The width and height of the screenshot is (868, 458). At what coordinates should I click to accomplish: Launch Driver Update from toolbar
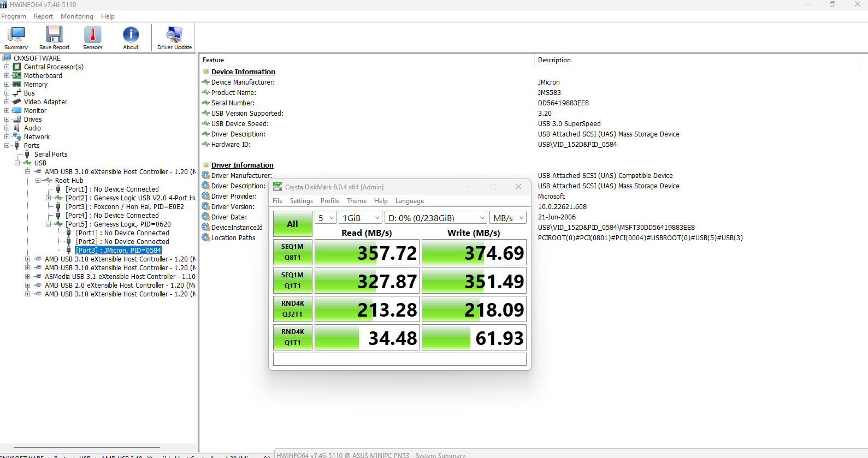[x=174, y=38]
